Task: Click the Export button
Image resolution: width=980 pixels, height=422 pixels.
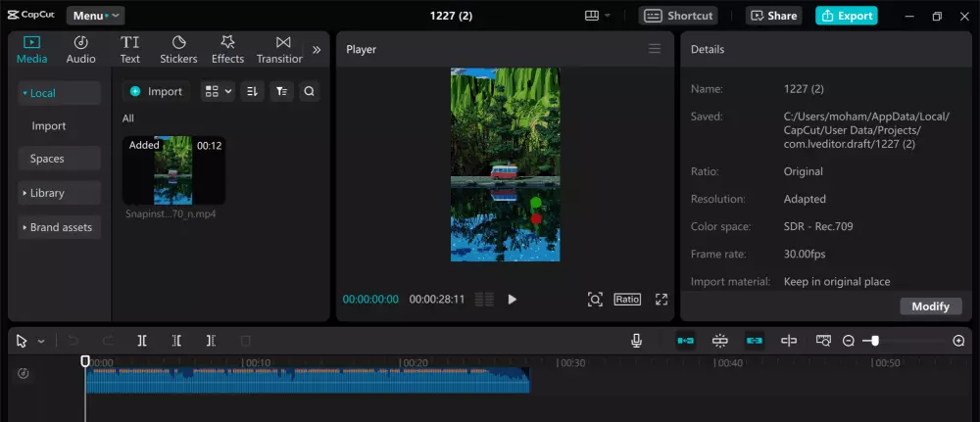Action: pyautogui.click(x=847, y=16)
